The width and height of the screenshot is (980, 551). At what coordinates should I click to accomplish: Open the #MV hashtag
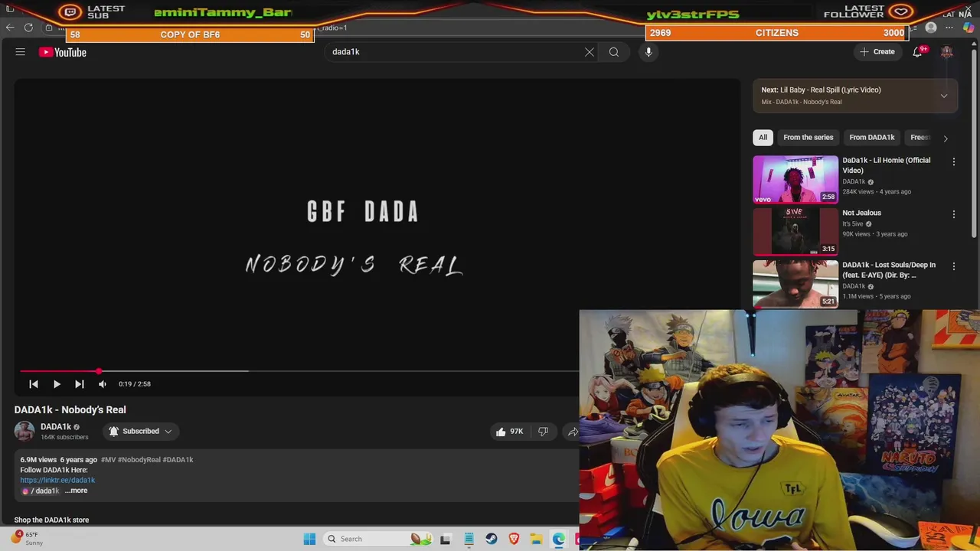coord(108,460)
